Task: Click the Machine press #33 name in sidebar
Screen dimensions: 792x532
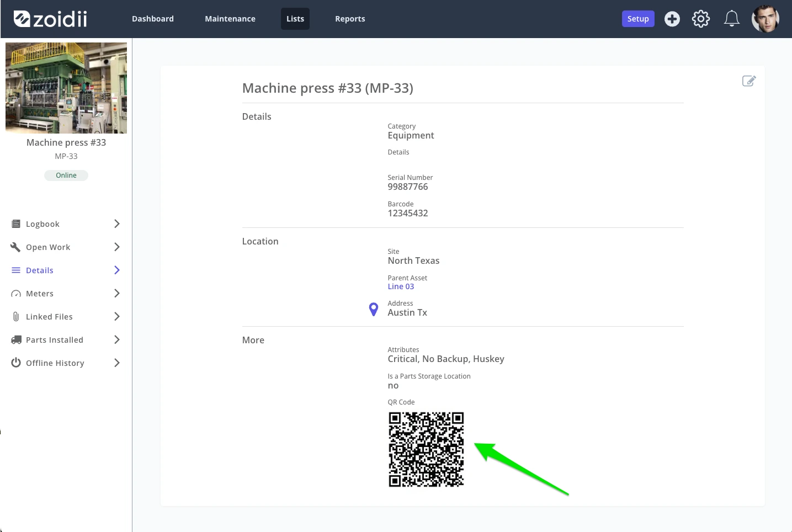Action: coord(66,142)
